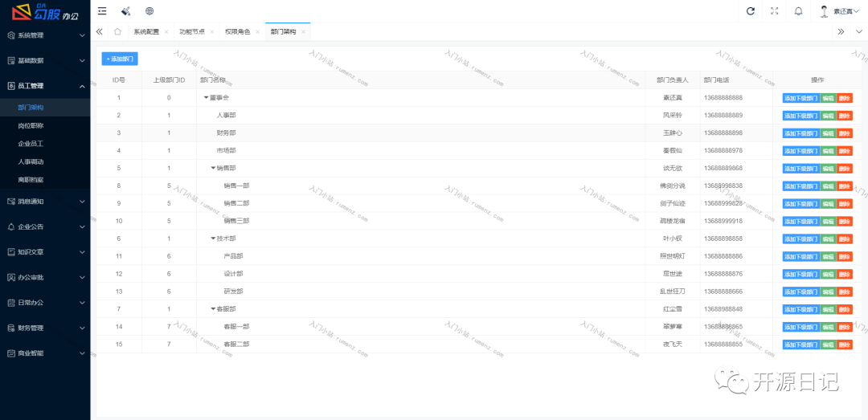Click the 市场部 department name
The height and width of the screenshot is (420, 868).
pyautogui.click(x=227, y=150)
